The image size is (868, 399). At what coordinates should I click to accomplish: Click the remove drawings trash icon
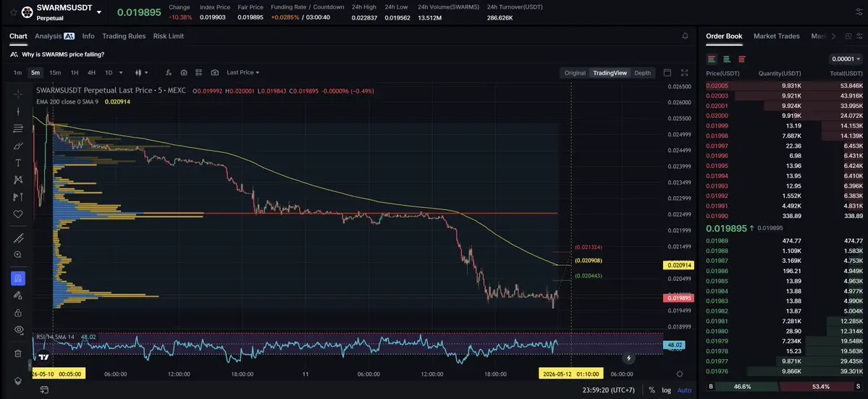click(x=17, y=353)
